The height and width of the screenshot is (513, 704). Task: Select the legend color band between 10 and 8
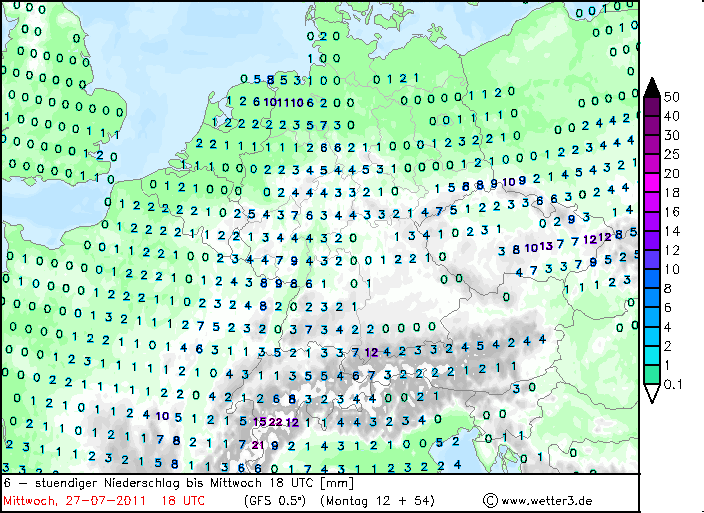click(x=652, y=279)
